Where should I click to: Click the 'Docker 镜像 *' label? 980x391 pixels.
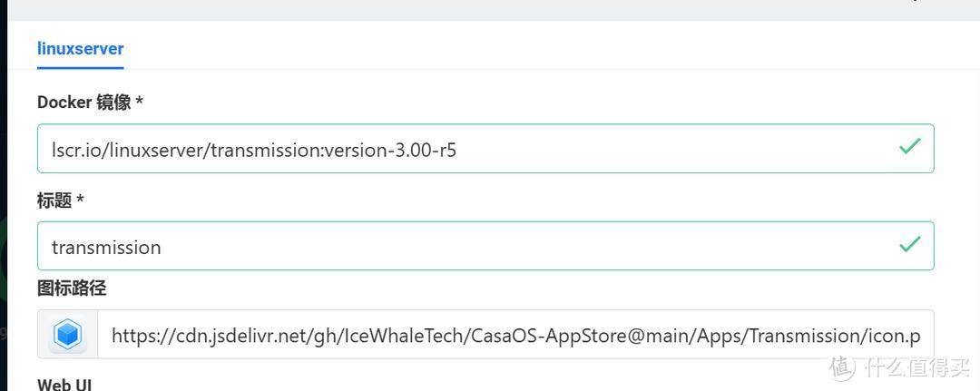pyautogui.click(x=91, y=103)
